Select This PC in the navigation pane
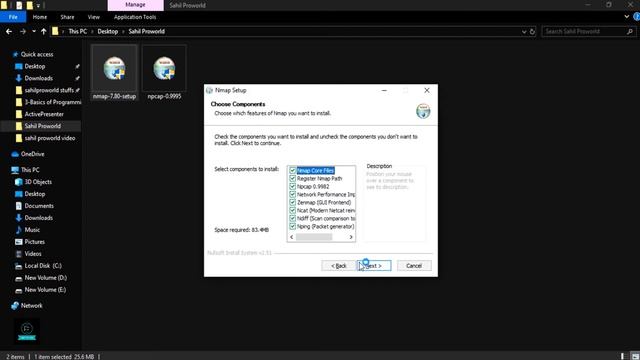Viewport: 640px width, 360px height. (x=30, y=170)
